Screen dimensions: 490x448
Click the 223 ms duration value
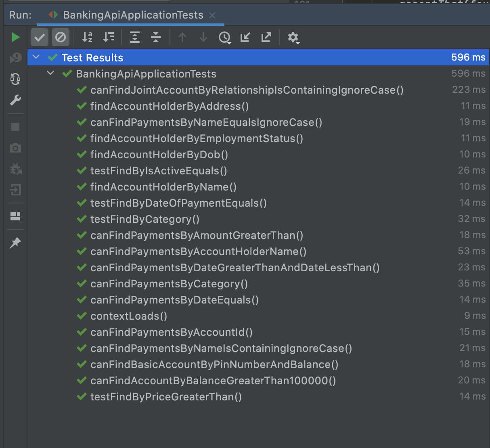469,90
